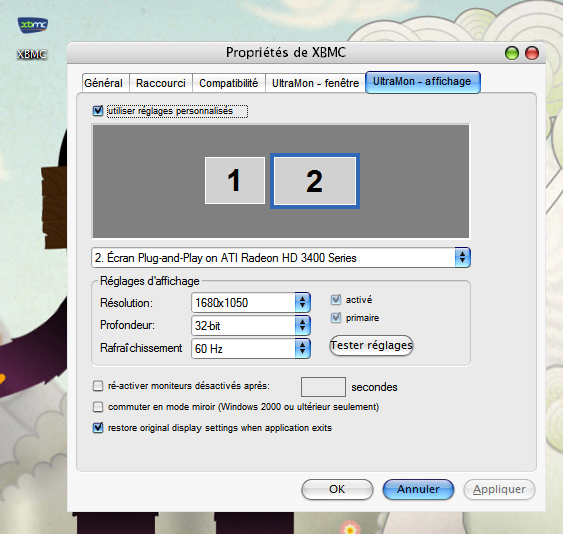Screen dimensions: 563x534
Task: Uncheck 'restore original display settings' checkbox
Action: (98, 428)
